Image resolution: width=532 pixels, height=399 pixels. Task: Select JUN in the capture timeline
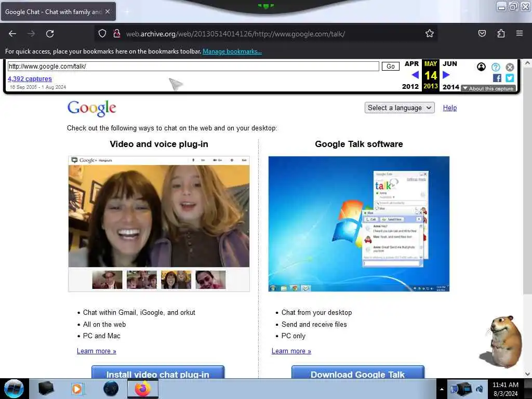450,64
